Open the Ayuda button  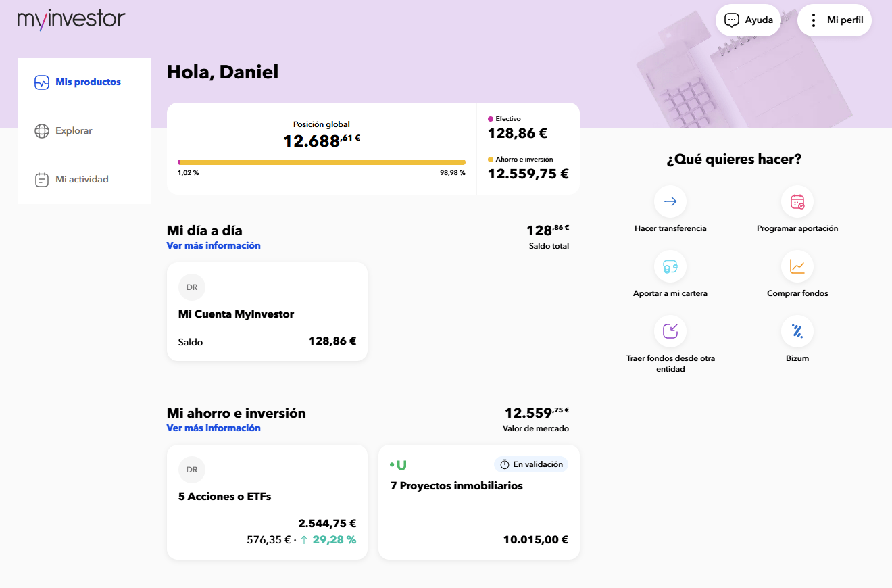click(748, 20)
